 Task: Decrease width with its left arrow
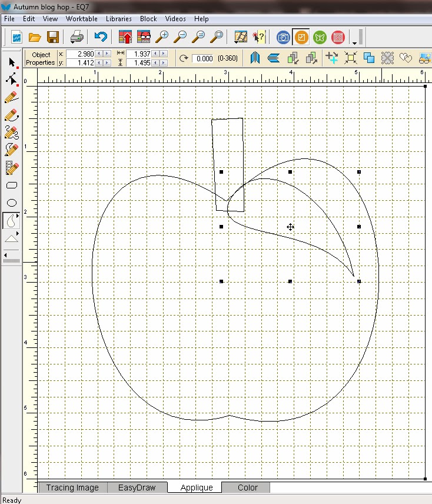point(156,54)
